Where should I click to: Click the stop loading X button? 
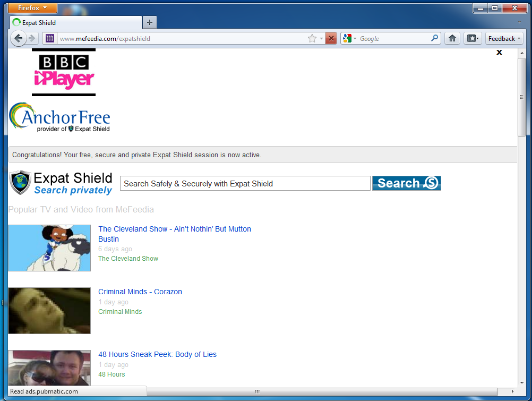pyautogui.click(x=331, y=38)
